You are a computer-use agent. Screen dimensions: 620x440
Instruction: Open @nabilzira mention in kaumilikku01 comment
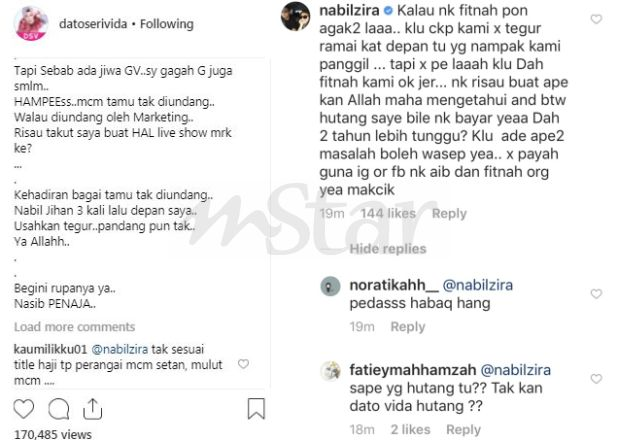tap(120, 349)
